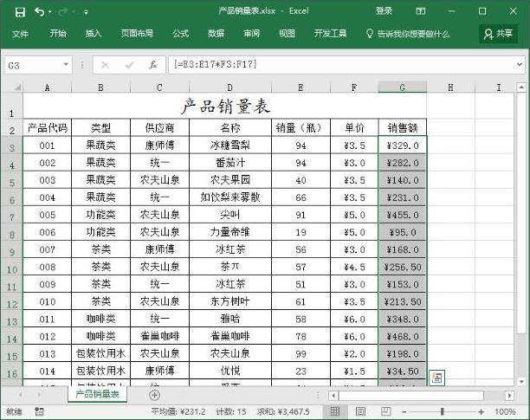Click the zoom slider handle

pos(442,411)
